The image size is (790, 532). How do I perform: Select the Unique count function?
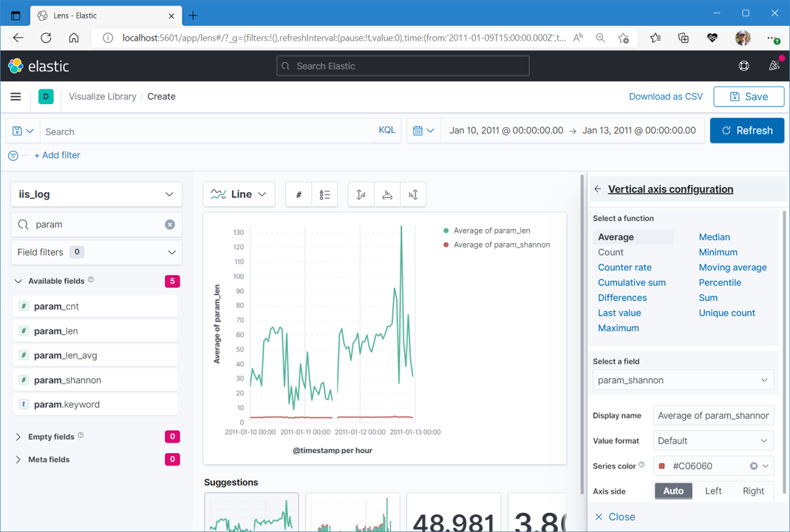(726, 313)
